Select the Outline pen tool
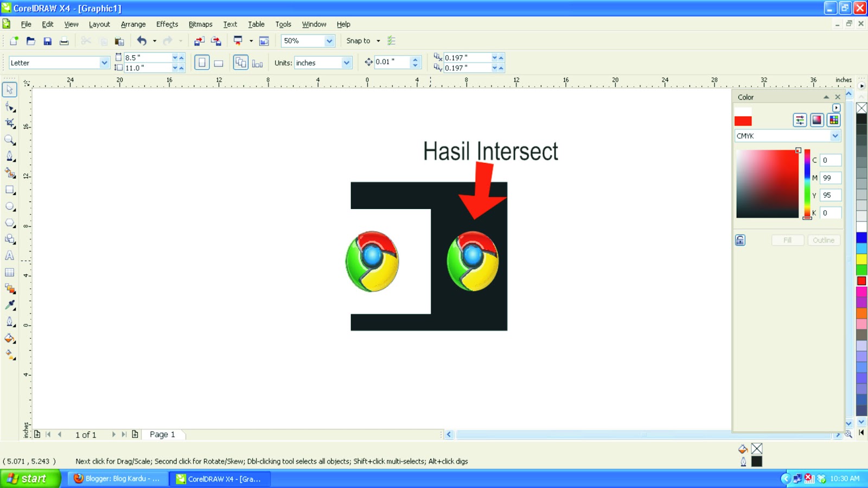The width and height of the screenshot is (868, 488). (x=10, y=322)
